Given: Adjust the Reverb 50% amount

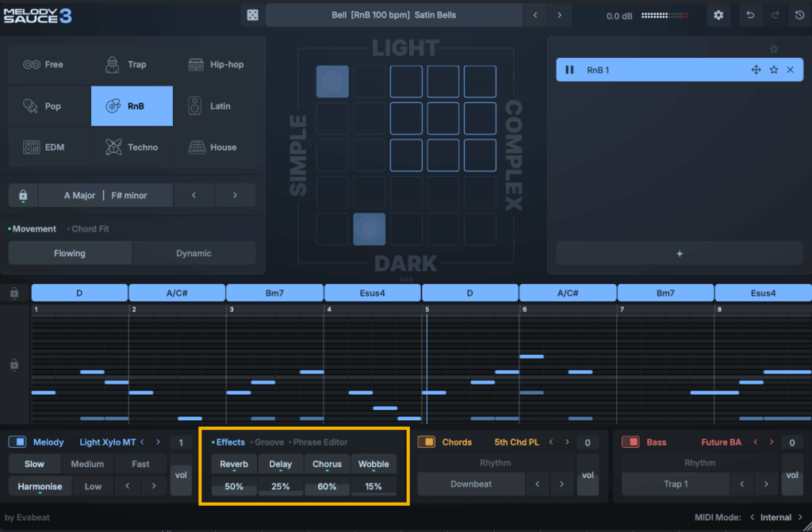Looking at the screenshot, I should [234, 487].
